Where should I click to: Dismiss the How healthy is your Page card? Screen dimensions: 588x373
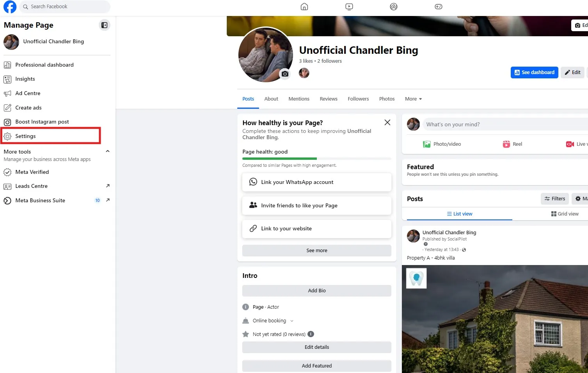pos(387,122)
